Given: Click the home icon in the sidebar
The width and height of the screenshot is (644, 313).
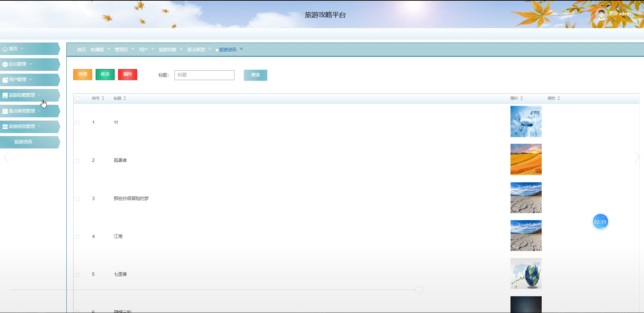Looking at the screenshot, I should (x=5, y=49).
